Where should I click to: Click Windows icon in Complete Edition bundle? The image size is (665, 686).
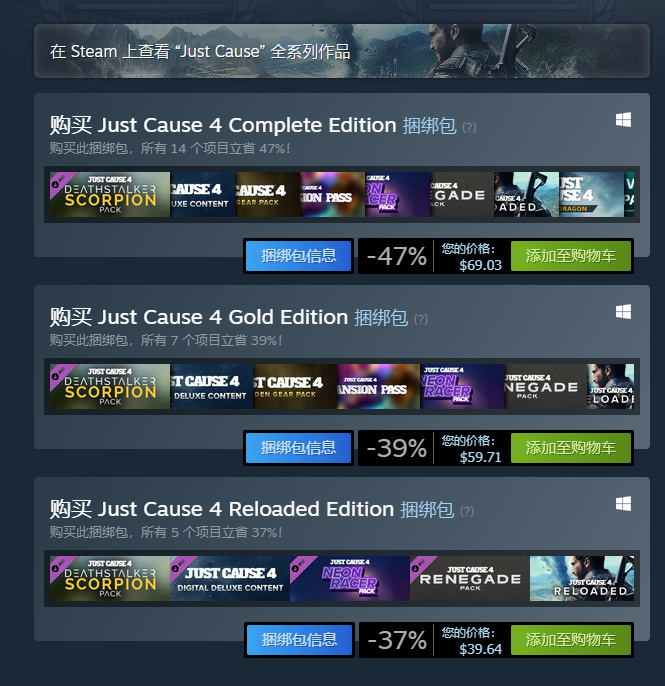[x=623, y=119]
